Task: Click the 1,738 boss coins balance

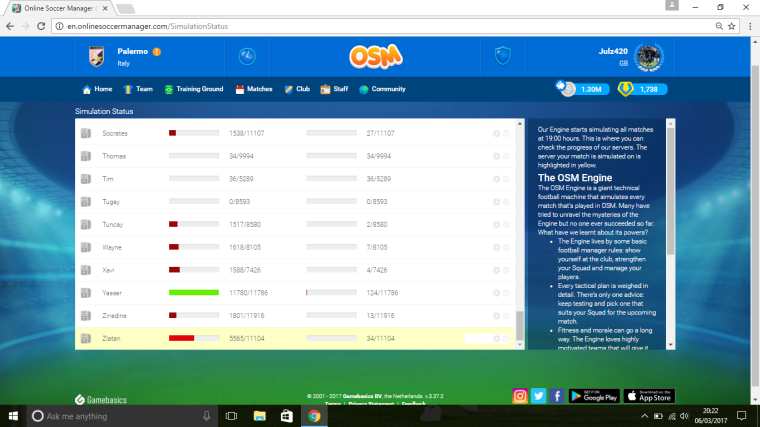Action: coord(642,89)
